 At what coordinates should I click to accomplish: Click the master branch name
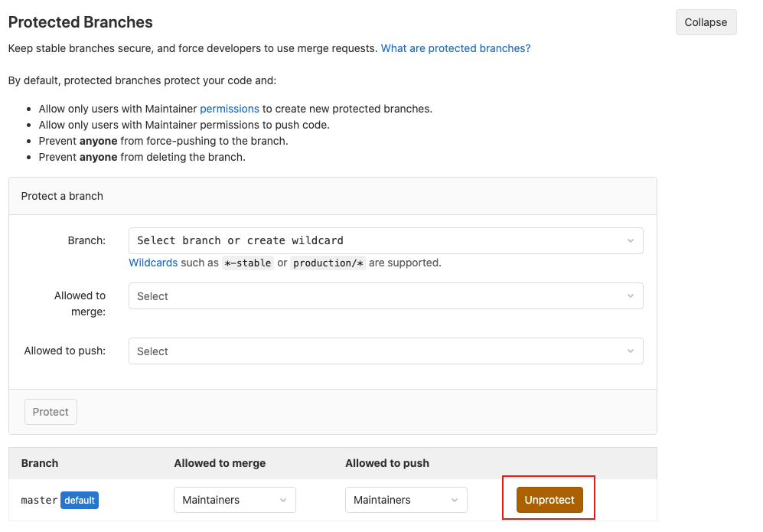tap(39, 501)
